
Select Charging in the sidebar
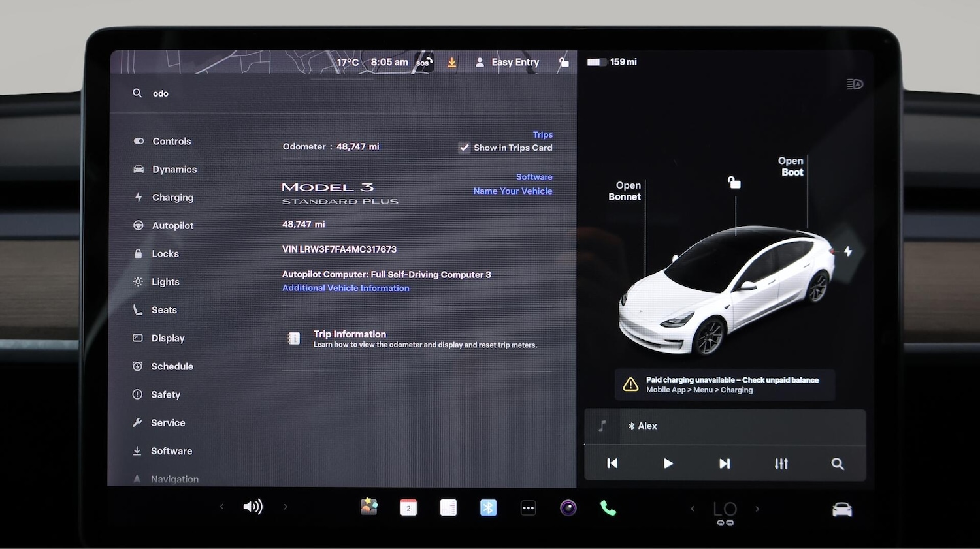pyautogui.click(x=172, y=198)
